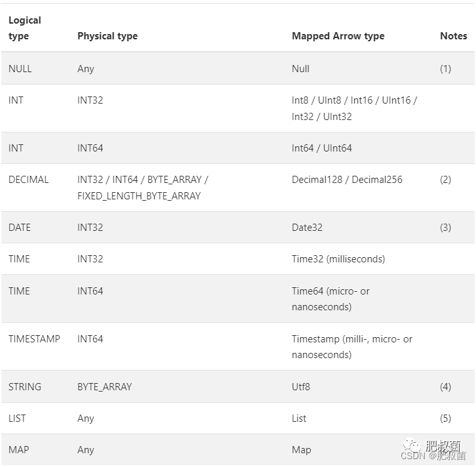Select the Date32 mapped type cell
476x467 pixels.
point(307,228)
